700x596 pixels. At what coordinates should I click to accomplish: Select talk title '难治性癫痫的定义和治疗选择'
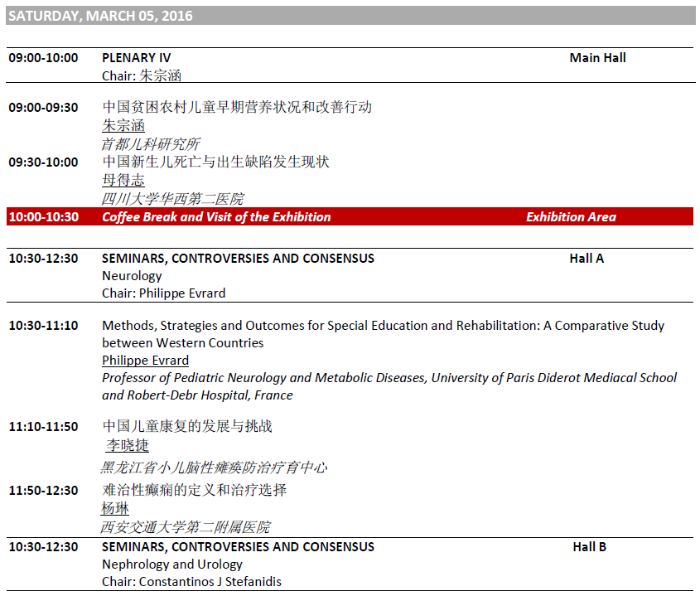click(x=194, y=490)
